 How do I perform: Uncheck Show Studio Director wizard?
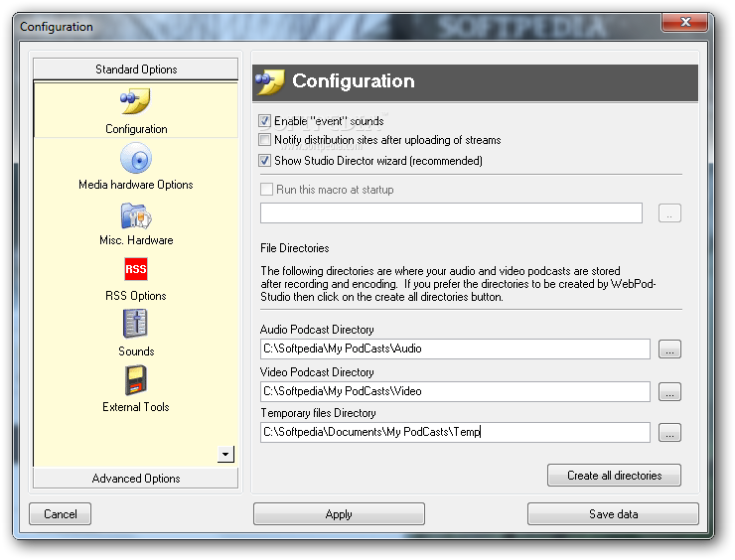[265, 161]
